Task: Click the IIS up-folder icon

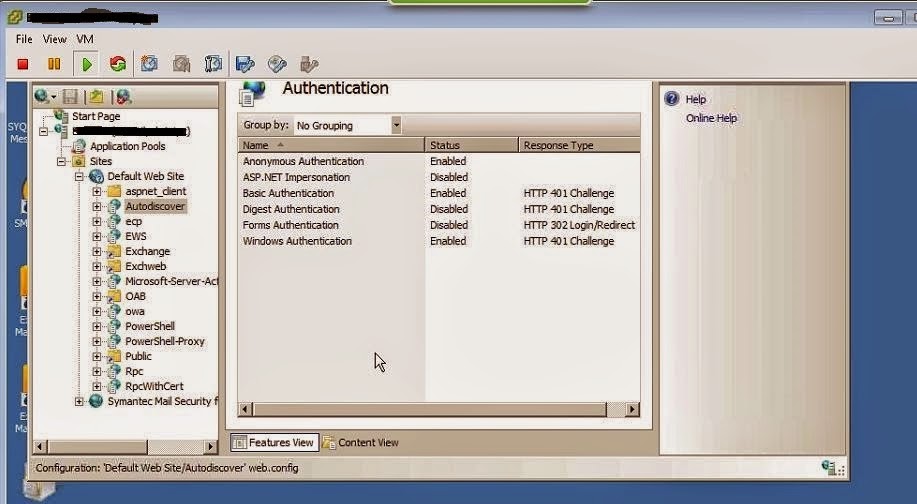Action: (x=96, y=96)
